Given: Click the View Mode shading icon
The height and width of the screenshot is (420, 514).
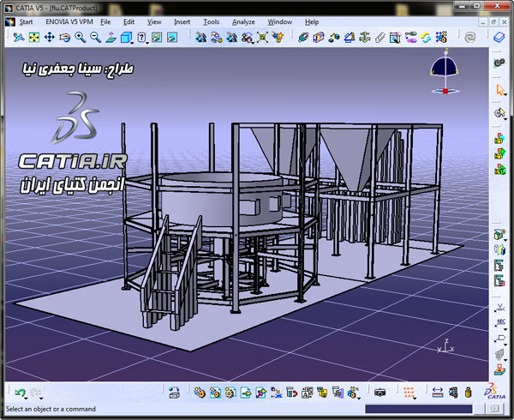Looking at the screenshot, I should tap(141, 38).
